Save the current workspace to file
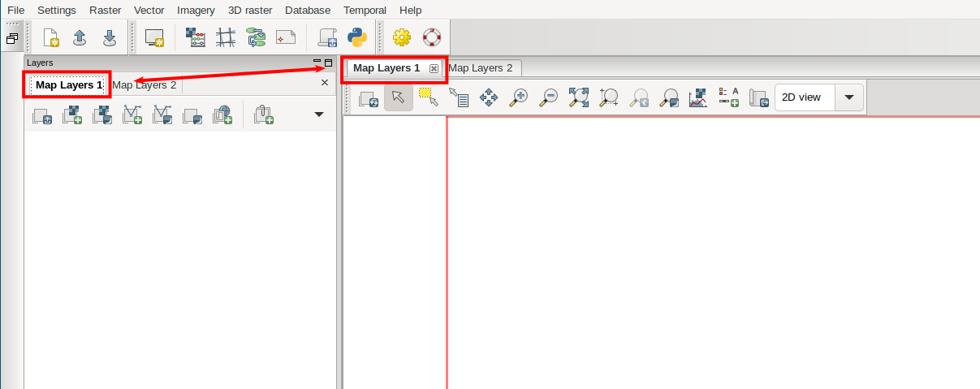980x389 pixels. coord(109,37)
